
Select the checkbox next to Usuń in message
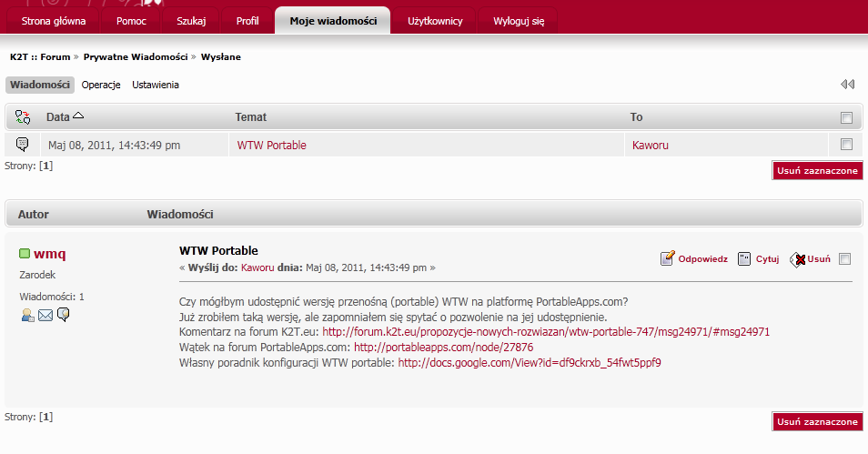844,258
